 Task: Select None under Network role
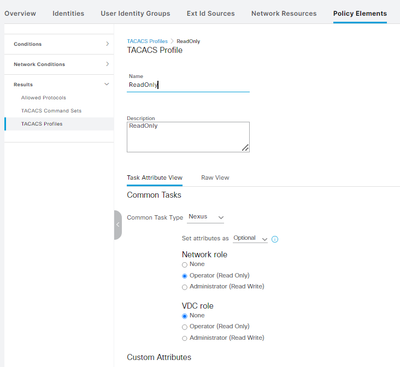(x=184, y=265)
